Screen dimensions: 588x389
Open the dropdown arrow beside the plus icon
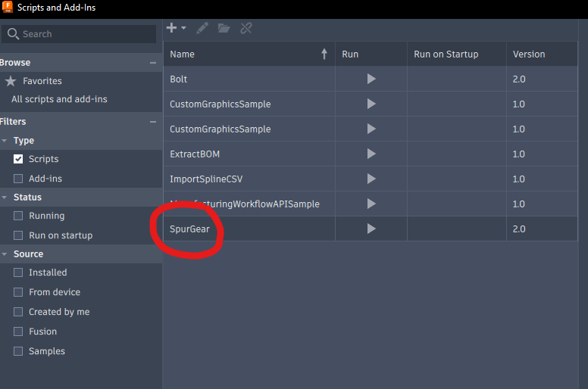183,28
